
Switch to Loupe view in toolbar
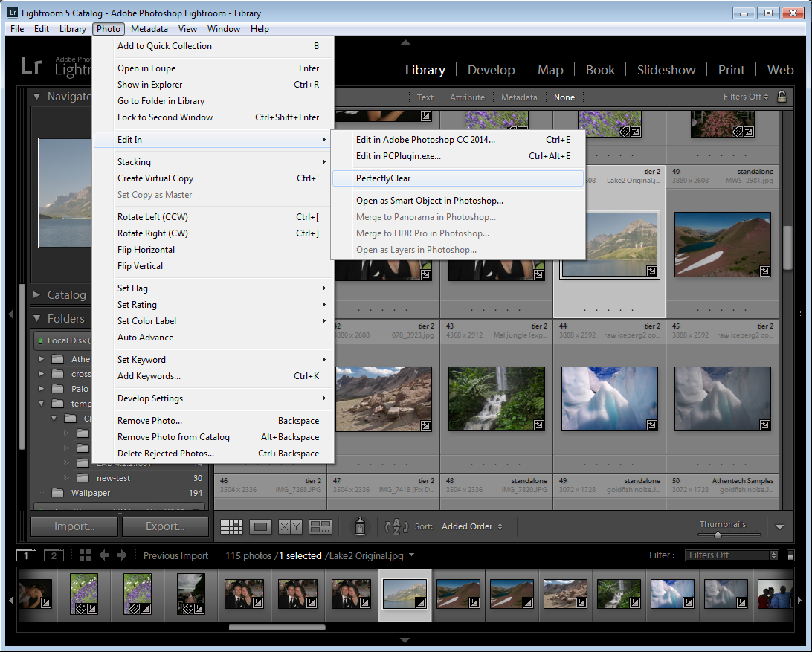(260, 526)
